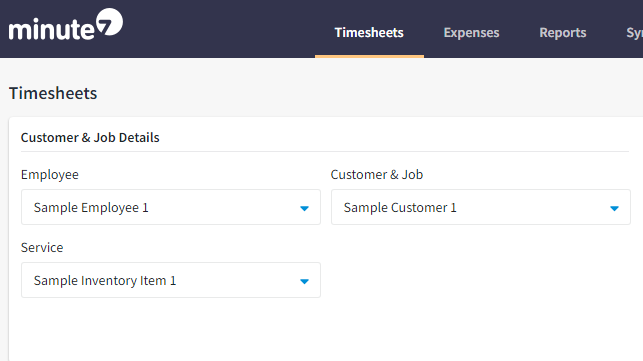643x361 pixels.
Task: Click the arrow icon in Service field
Action: click(304, 281)
